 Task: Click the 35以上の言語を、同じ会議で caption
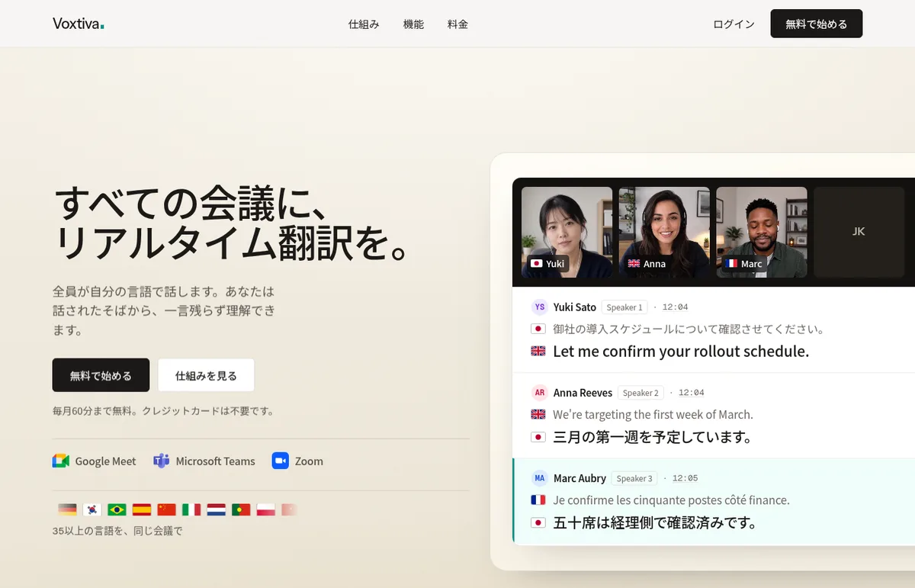[117, 531]
